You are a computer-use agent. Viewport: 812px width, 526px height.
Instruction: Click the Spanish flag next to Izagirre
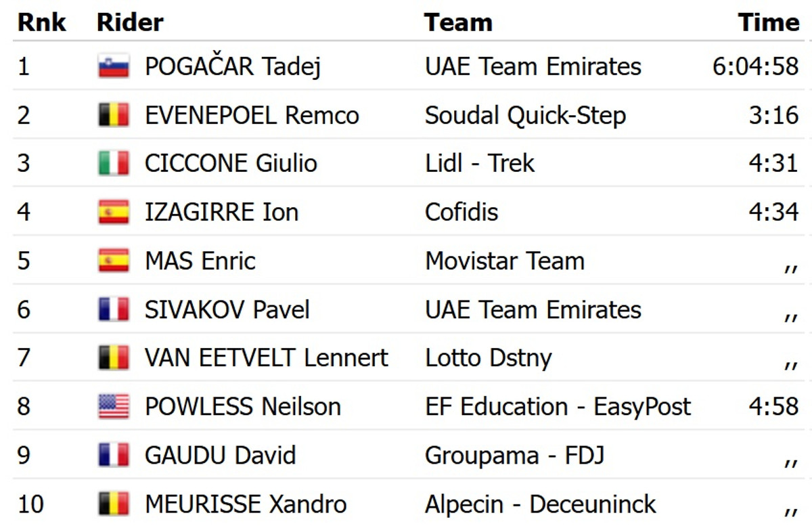(x=113, y=213)
